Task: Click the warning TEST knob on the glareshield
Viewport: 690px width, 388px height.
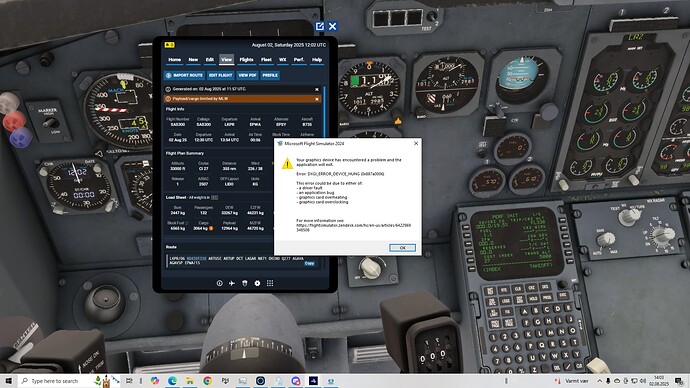Action: tap(433, 18)
